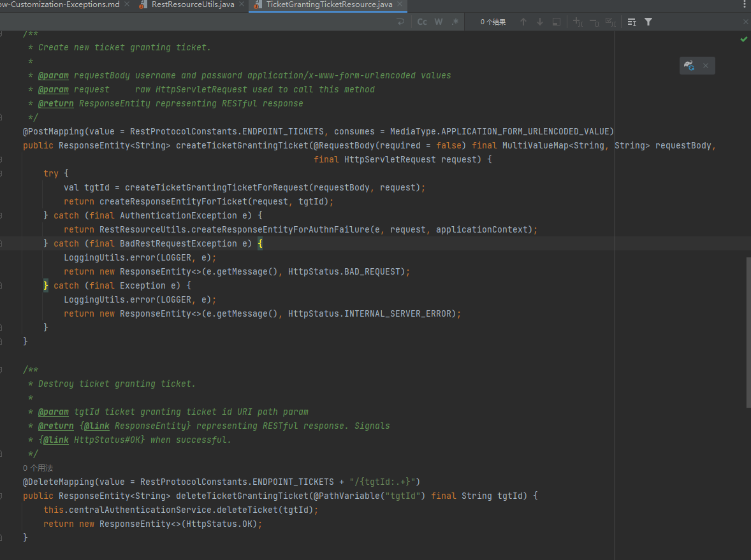751x560 pixels.
Task: Dismiss the Maven reload notification
Action: click(706, 66)
